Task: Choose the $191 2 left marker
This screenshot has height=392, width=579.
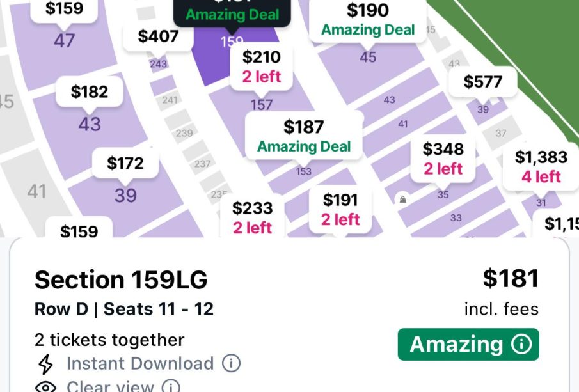Action: pyautogui.click(x=340, y=210)
